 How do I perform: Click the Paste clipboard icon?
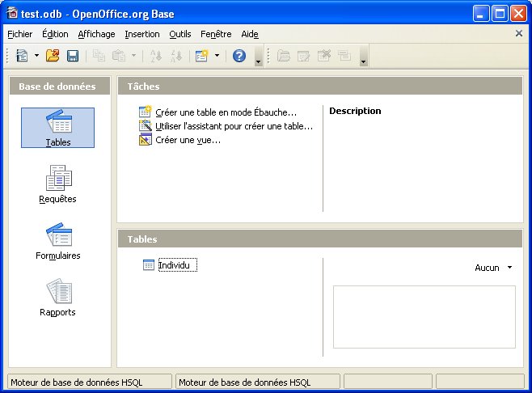pyautogui.click(x=119, y=55)
